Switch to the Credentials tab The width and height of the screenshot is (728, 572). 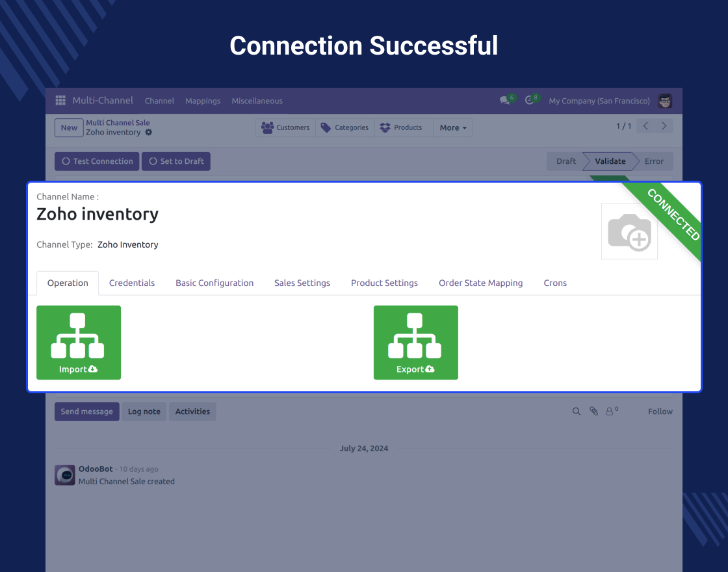click(x=132, y=283)
